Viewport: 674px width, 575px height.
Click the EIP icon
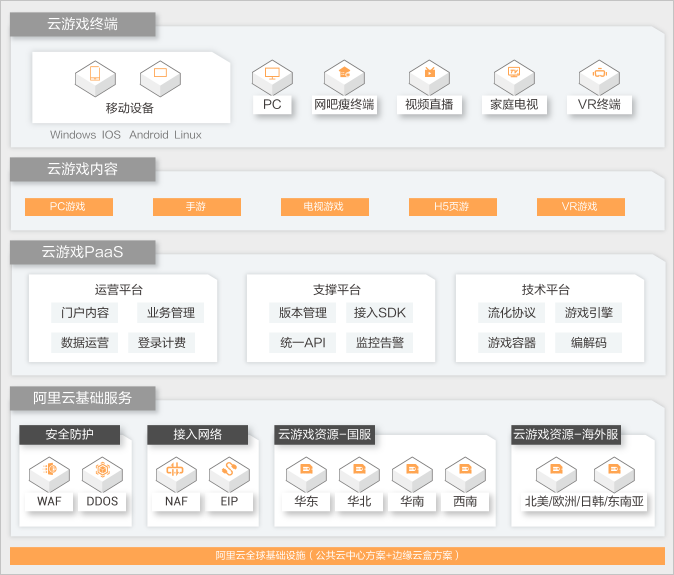pos(229,475)
